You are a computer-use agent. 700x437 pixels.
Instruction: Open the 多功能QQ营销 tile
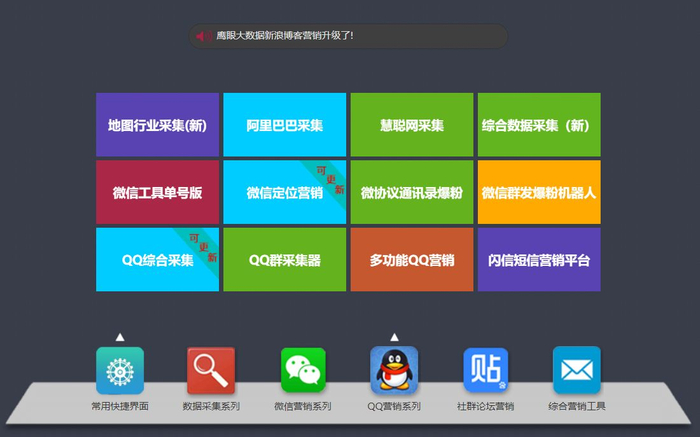pyautogui.click(x=412, y=259)
